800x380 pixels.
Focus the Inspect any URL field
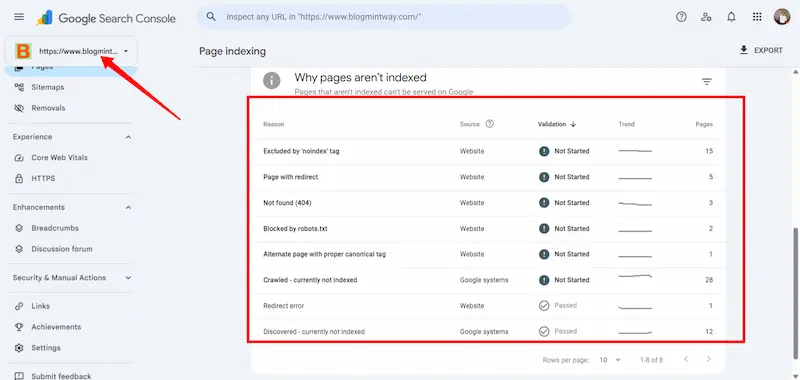tap(384, 17)
